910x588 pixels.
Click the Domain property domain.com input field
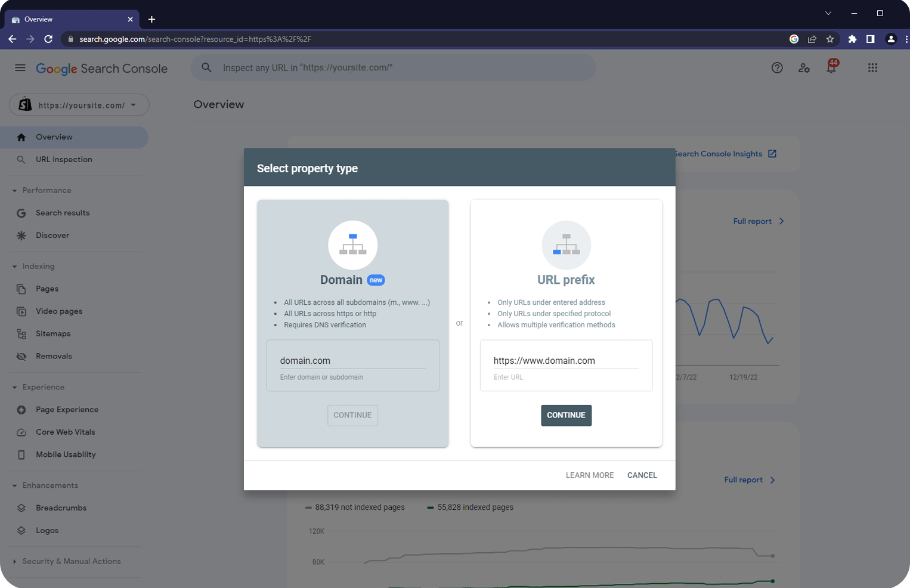pyautogui.click(x=353, y=361)
